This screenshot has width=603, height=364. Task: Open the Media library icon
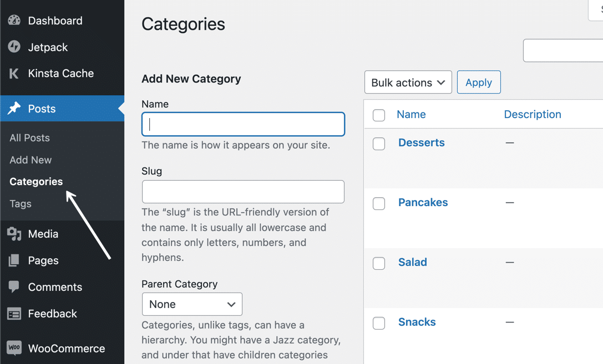(13, 234)
